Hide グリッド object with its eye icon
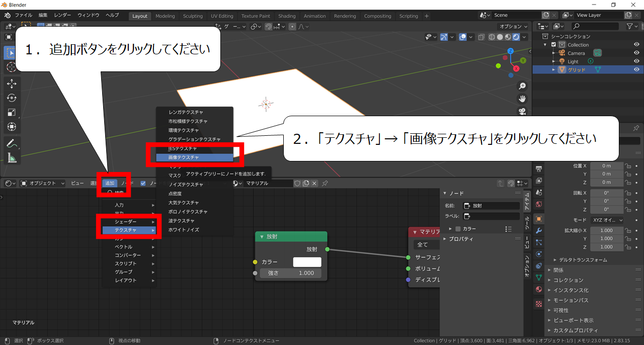The image size is (644, 345). (x=636, y=69)
